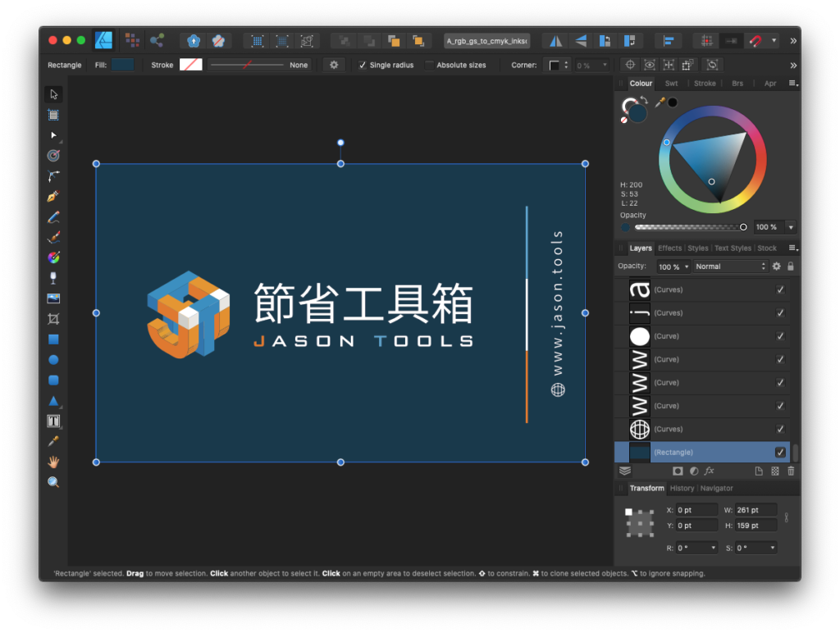Viewport: 840px width, 633px height.
Task: Open the Alignment options button
Action: coord(669,41)
